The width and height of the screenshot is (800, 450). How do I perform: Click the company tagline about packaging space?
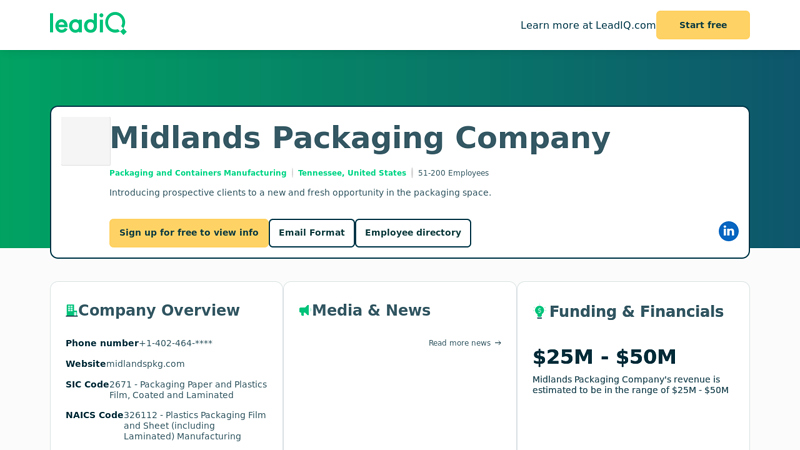(x=300, y=193)
